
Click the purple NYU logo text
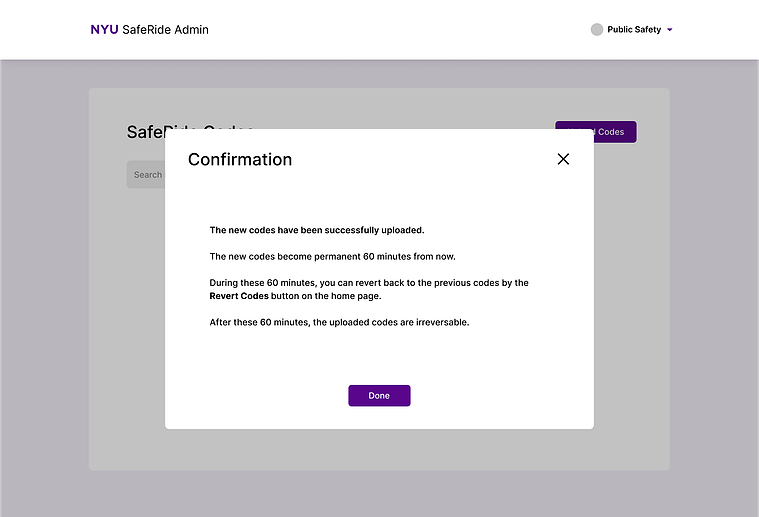click(x=104, y=30)
